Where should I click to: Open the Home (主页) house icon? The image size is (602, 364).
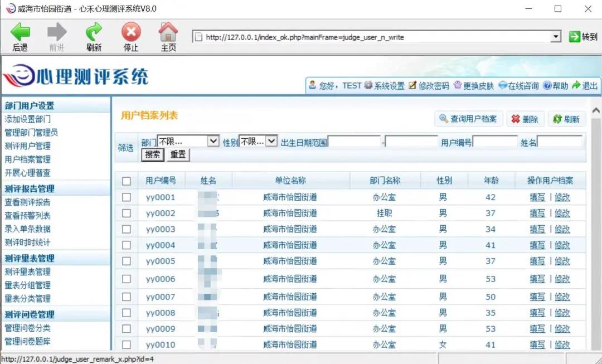[168, 32]
